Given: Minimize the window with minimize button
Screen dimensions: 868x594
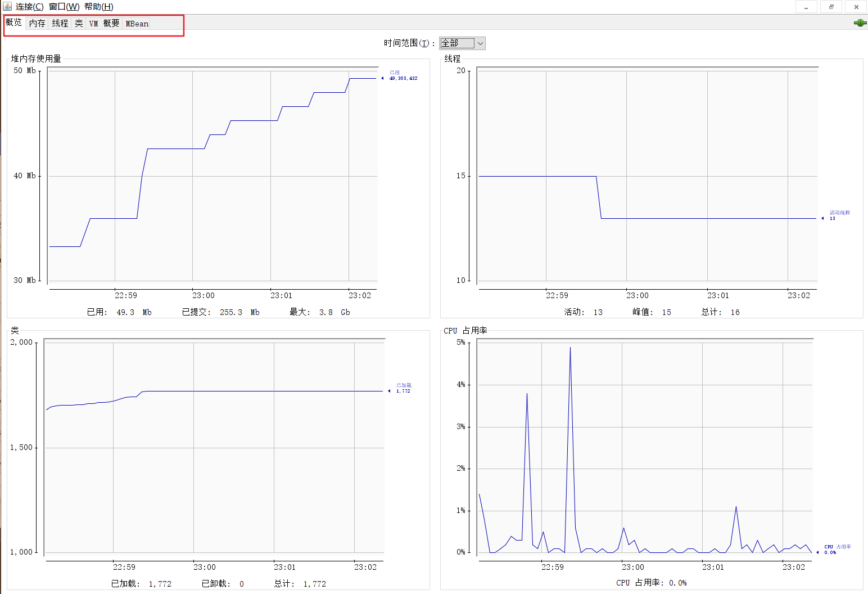Looking at the screenshot, I should coord(806,7).
